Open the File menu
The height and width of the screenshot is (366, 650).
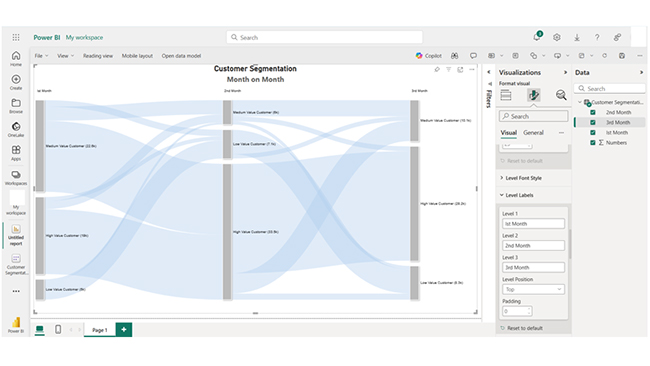tap(41, 56)
